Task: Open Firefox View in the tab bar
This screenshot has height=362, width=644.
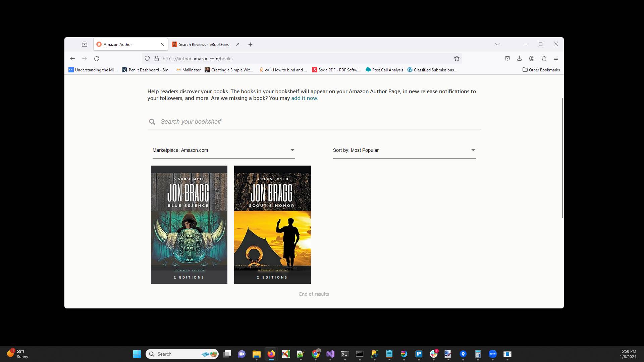Action: click(x=84, y=44)
